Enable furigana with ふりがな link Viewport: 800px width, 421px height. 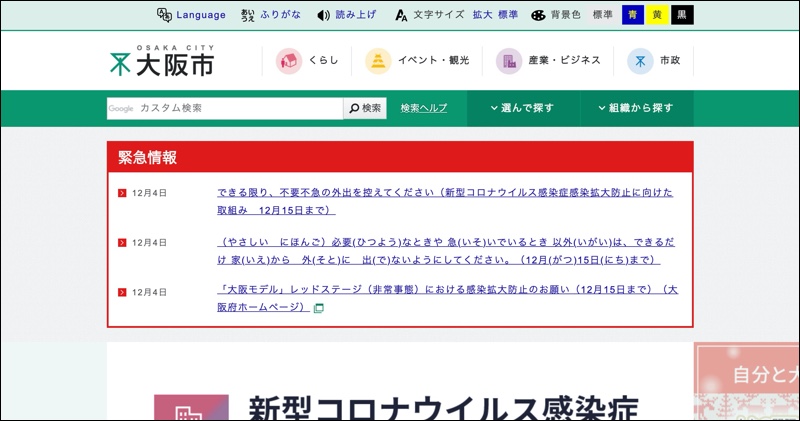(x=280, y=15)
